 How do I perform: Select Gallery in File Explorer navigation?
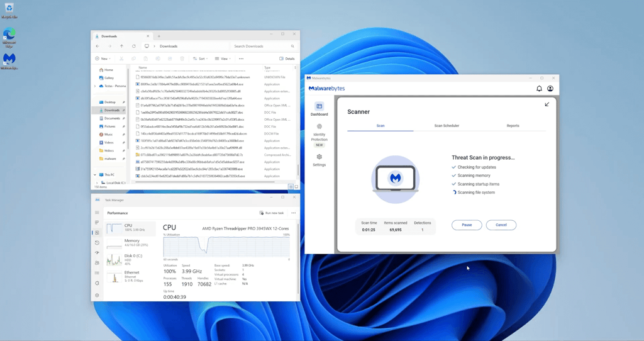(x=106, y=77)
